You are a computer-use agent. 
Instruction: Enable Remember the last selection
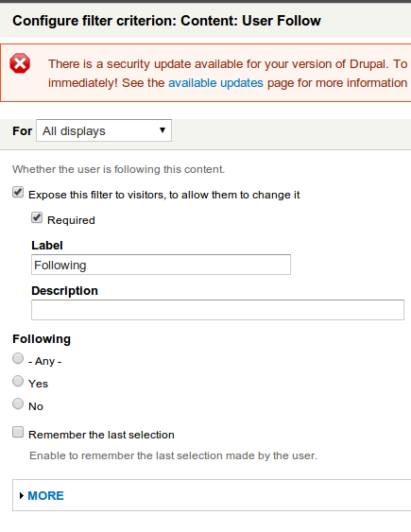coord(18,432)
